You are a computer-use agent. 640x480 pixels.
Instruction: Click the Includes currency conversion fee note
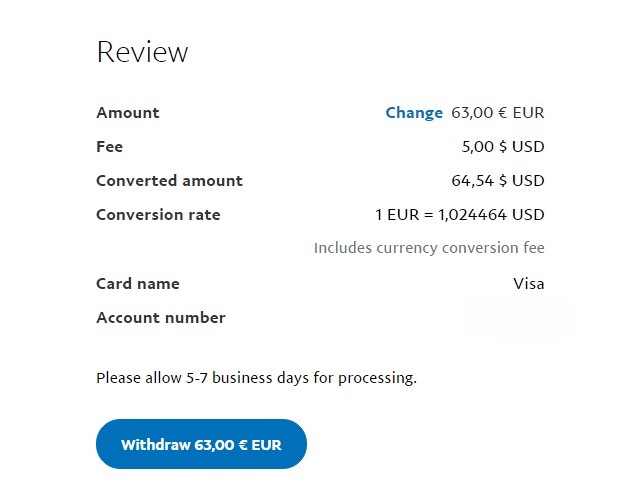429,248
